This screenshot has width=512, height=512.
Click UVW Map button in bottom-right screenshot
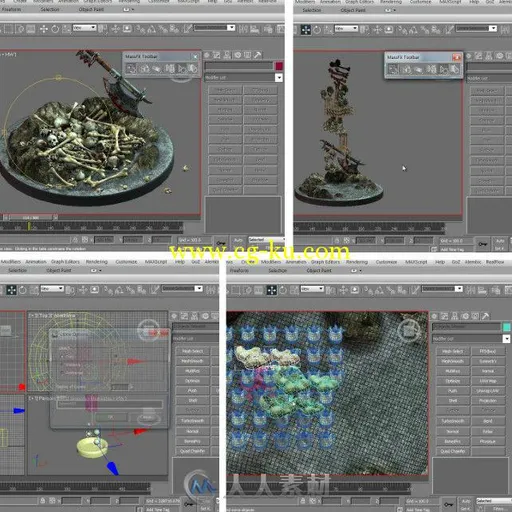488,381
